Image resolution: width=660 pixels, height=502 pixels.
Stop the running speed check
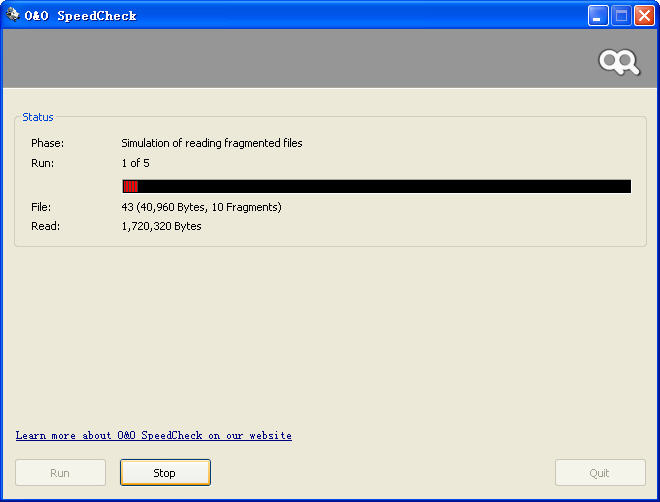pos(165,473)
